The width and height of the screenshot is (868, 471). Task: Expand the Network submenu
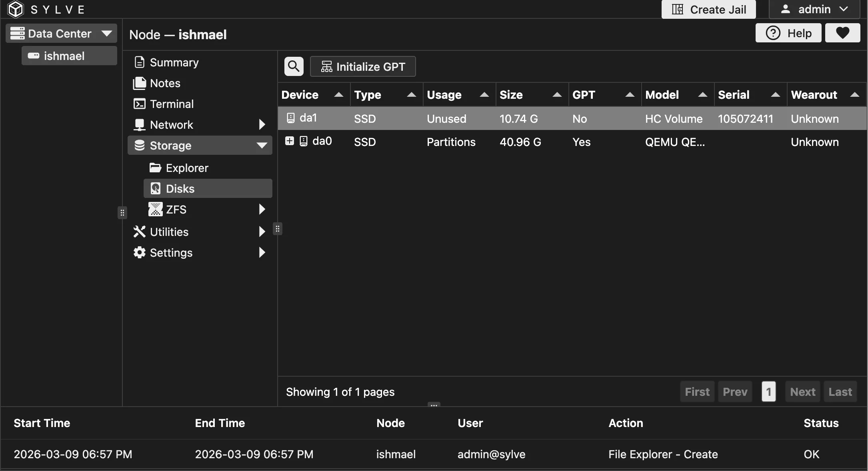(262, 124)
